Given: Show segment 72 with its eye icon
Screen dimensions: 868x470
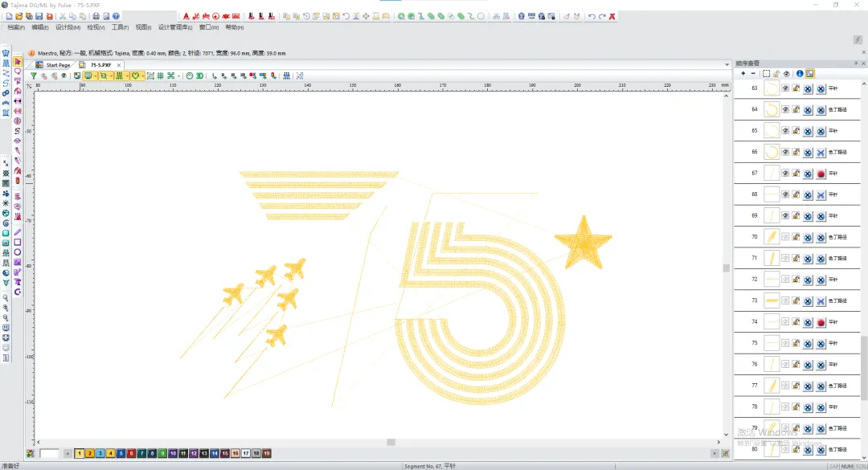Looking at the screenshot, I should tap(785, 280).
